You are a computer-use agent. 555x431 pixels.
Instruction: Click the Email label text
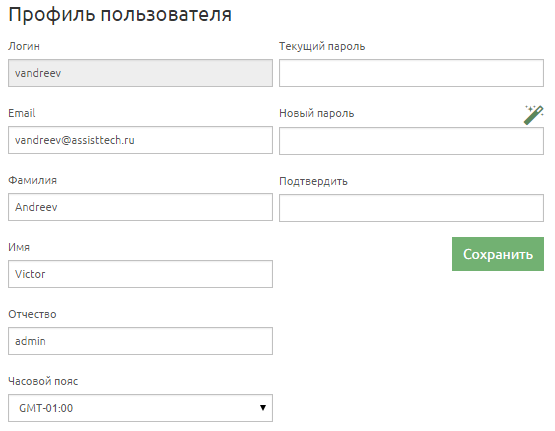coord(22,113)
